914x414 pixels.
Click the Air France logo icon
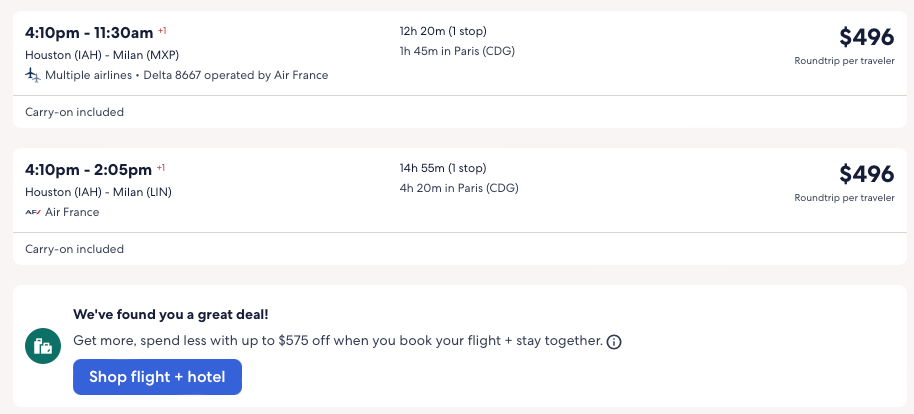[33, 212]
